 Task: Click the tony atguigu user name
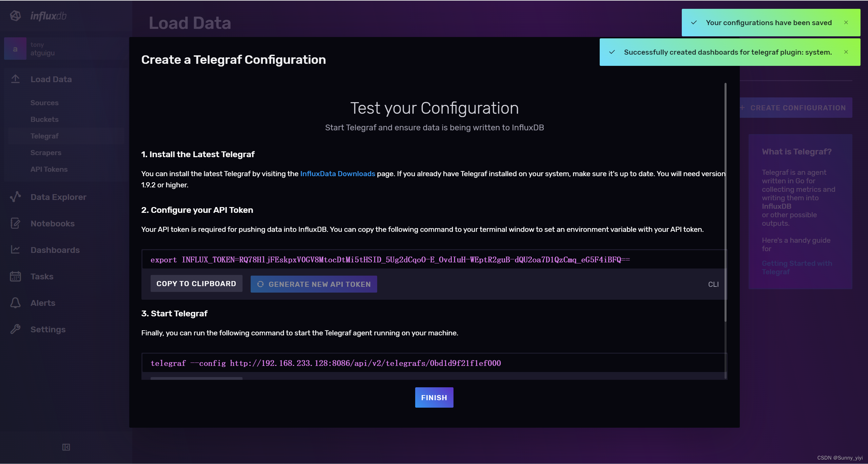point(42,49)
